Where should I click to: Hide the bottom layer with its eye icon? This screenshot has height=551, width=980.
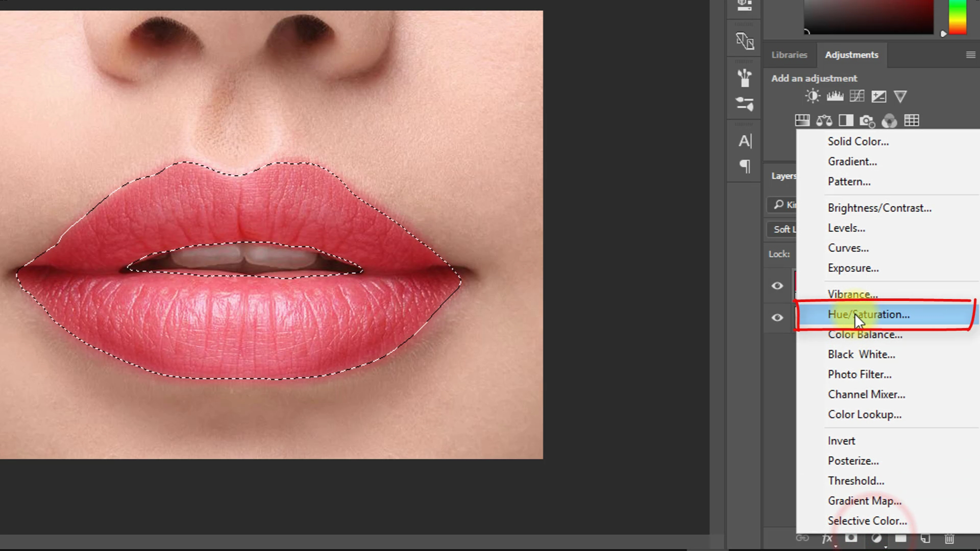tap(777, 317)
